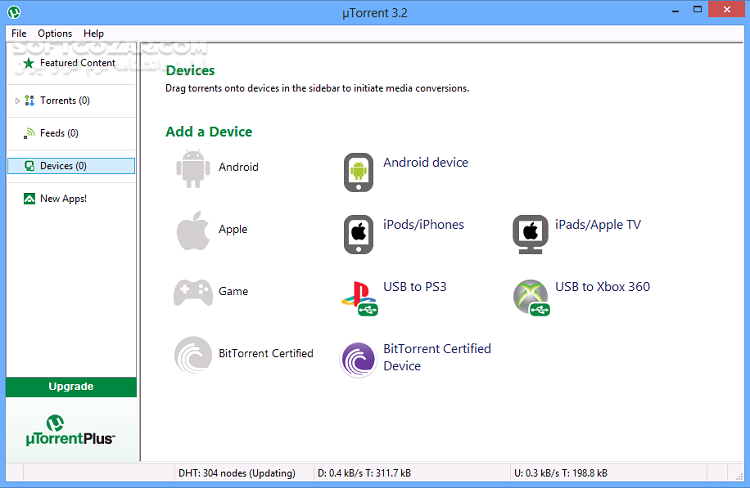Click the gray Game controller icon
Screen dimensions: 750x488
193,292
